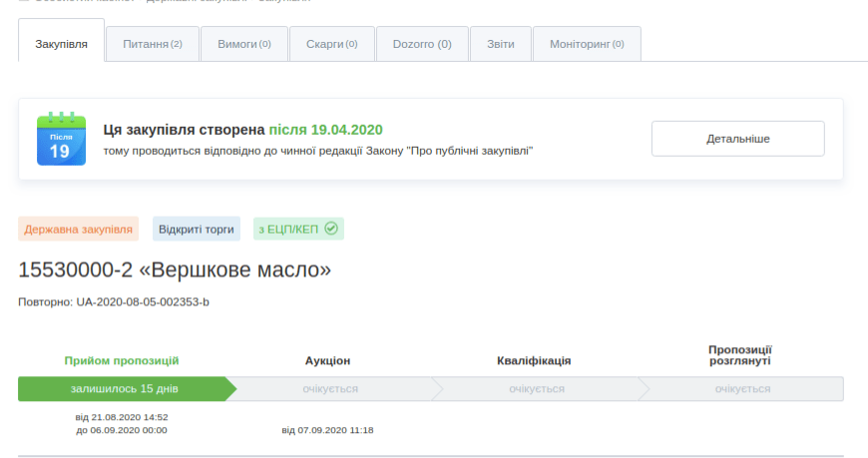Select the Кваліфікація 'очікується' stage segment
868x458 pixels.
536,388
